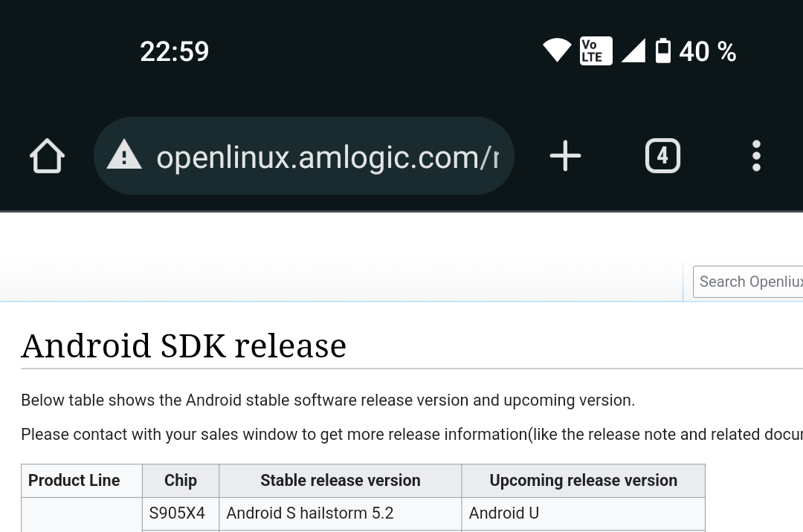This screenshot has height=532, width=803.
Task: Focus the Search Openlinux field
Action: tap(748, 282)
